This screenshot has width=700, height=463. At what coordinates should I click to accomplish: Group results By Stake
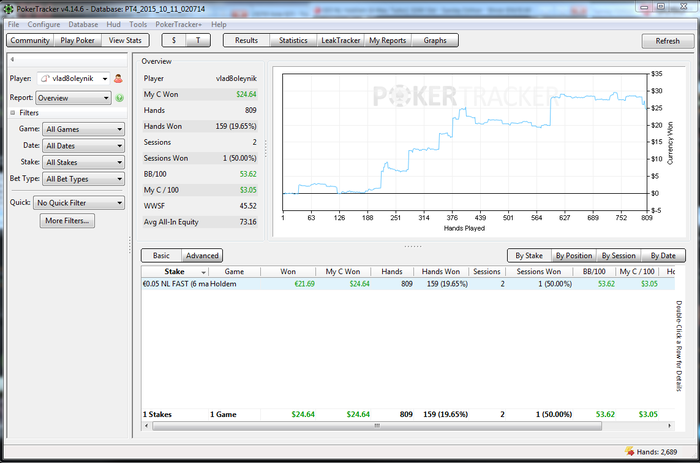coord(529,255)
